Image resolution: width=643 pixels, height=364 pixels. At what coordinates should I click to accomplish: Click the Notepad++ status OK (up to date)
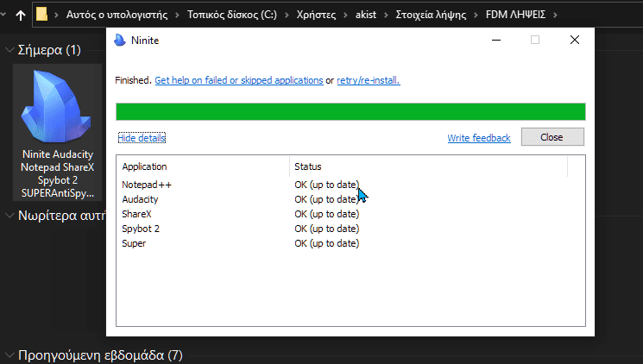coord(327,185)
